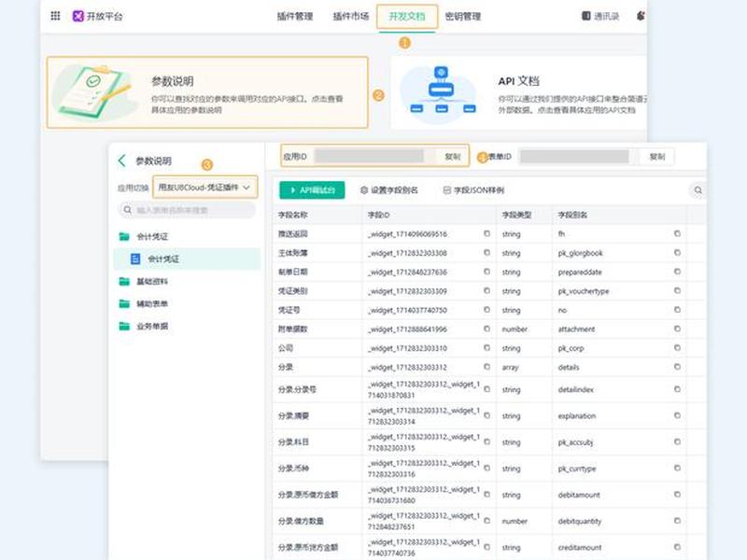Click 设置字段别名 to set field aliases
Image resolution: width=747 pixels, height=560 pixels.
388,190
